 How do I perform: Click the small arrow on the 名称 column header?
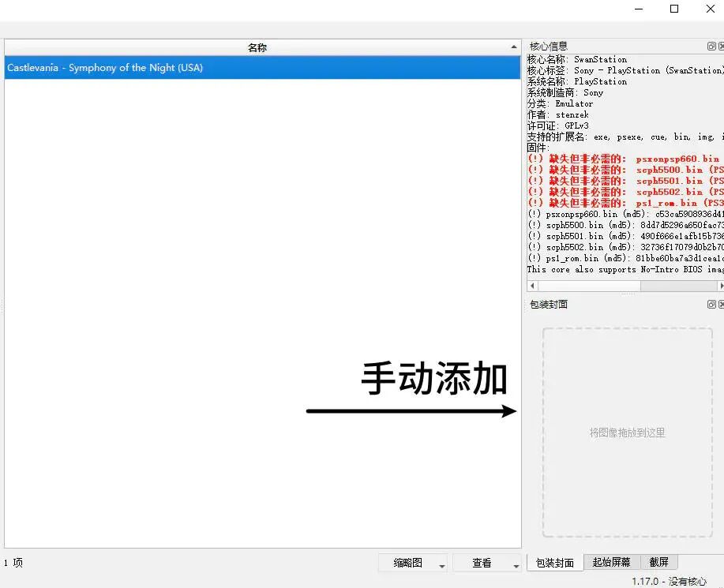tap(514, 47)
